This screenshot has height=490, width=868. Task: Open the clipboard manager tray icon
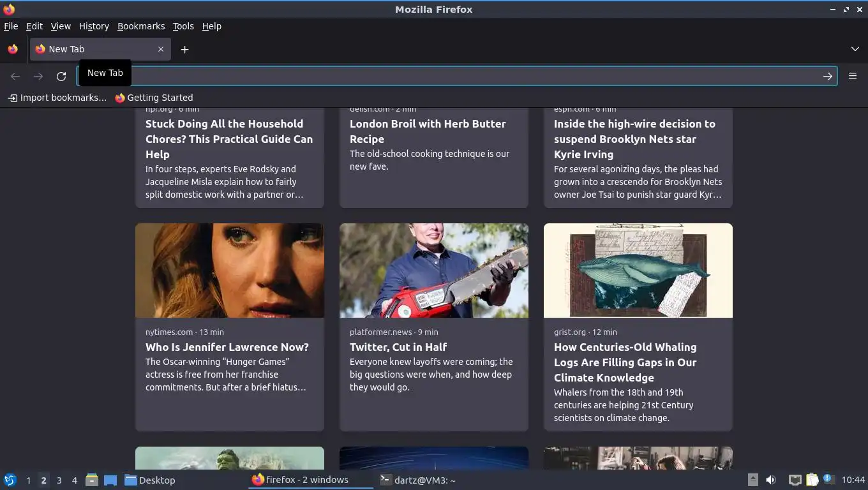pos(812,480)
